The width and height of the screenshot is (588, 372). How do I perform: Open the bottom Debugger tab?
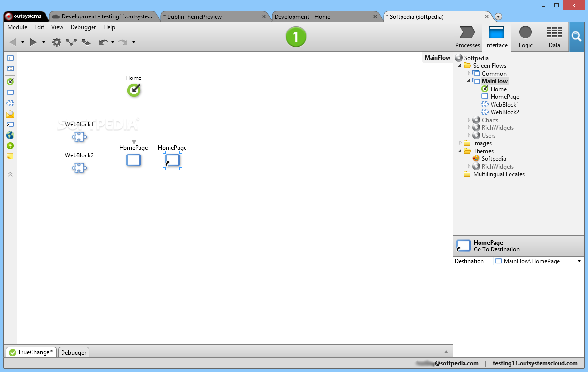[74, 353]
